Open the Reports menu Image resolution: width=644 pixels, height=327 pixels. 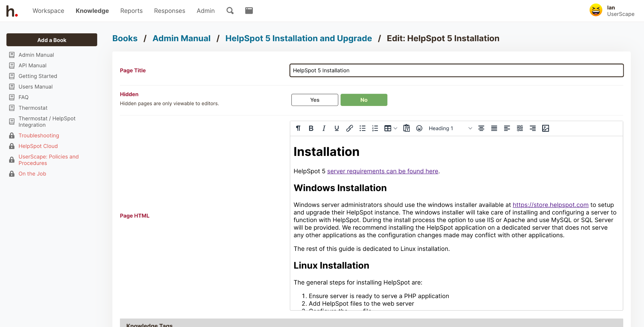pyautogui.click(x=131, y=11)
